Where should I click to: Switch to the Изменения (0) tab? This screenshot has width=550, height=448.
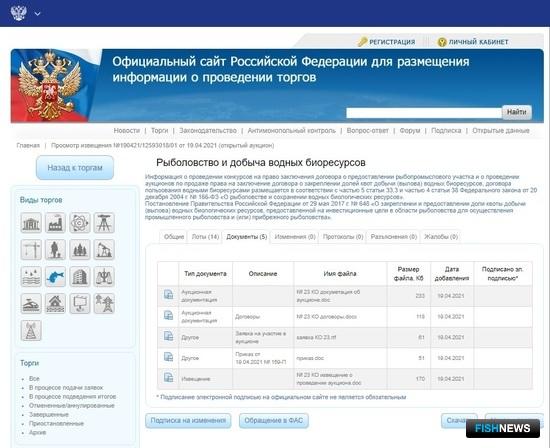[x=295, y=237]
